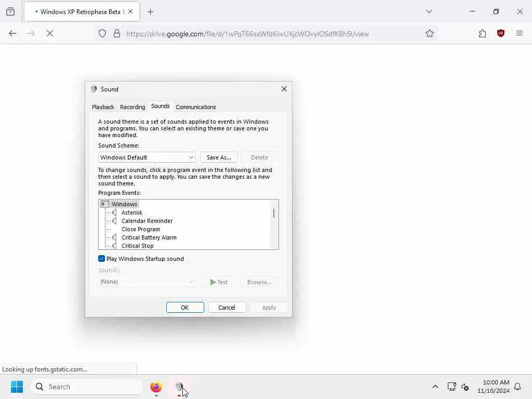Close the Windows XP Retrophase tab
Viewport: 532px width, 399px height.
point(130,11)
